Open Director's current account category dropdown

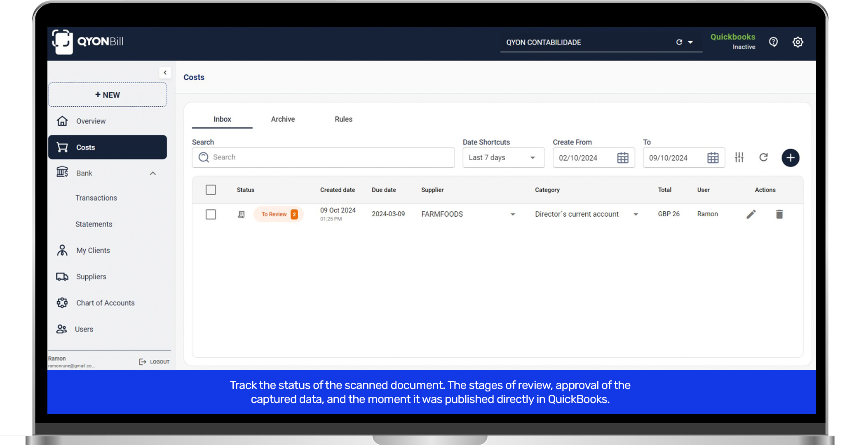tap(636, 214)
